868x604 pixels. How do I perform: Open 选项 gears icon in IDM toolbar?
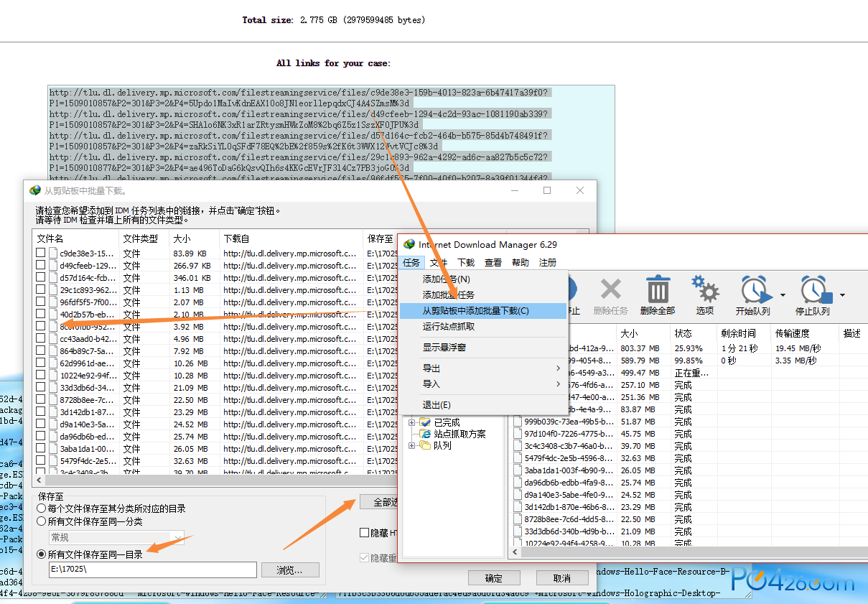[x=705, y=289]
